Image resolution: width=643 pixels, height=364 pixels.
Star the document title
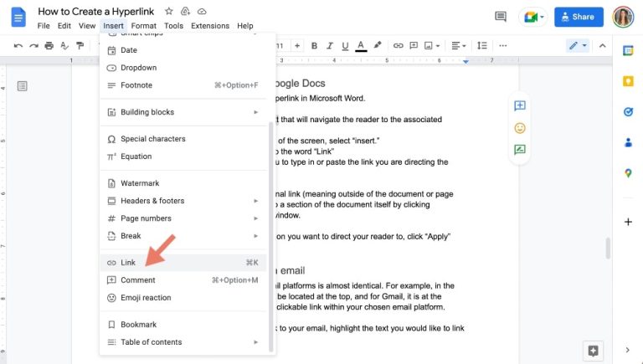click(168, 12)
